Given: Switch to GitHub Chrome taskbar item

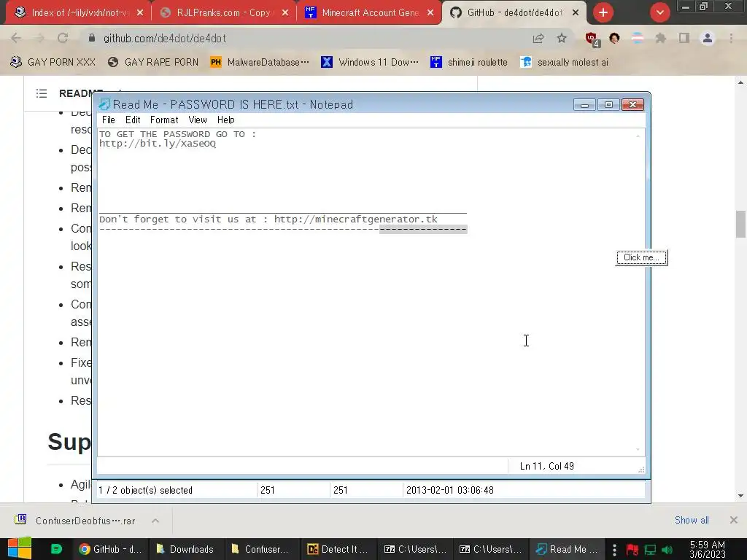Looking at the screenshot, I should 110,549.
